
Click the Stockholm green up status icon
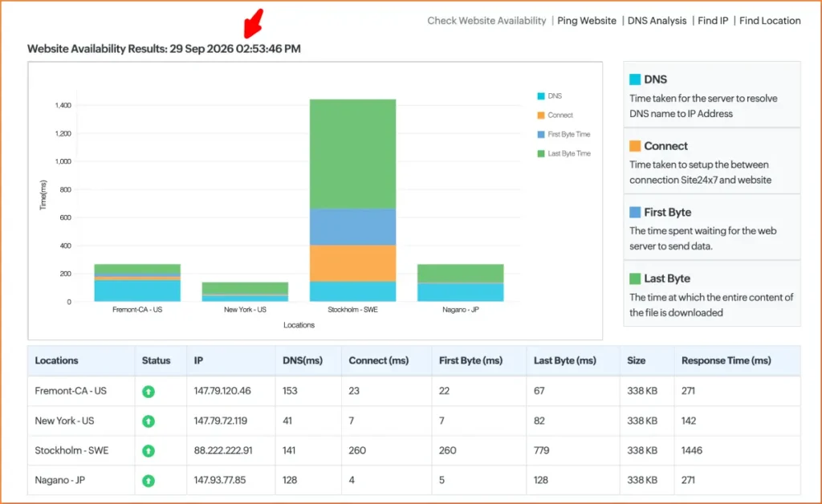149,450
